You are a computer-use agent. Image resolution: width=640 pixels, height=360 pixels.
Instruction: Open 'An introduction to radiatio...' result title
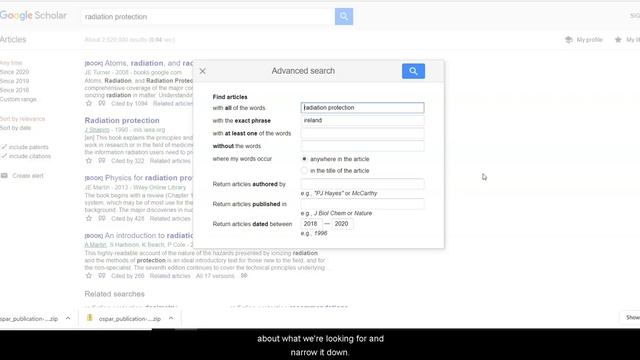(149, 236)
